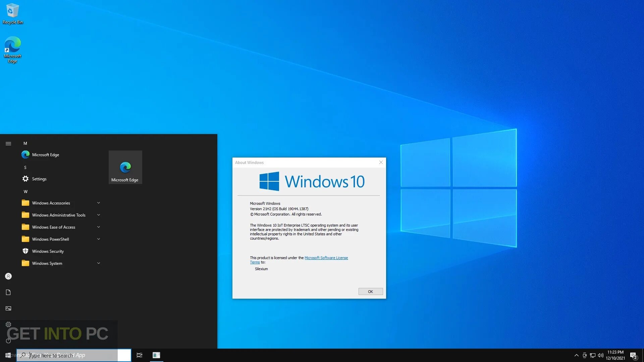The image size is (644, 362).
Task: Click the Task View taskbar icon
Action: click(140, 355)
